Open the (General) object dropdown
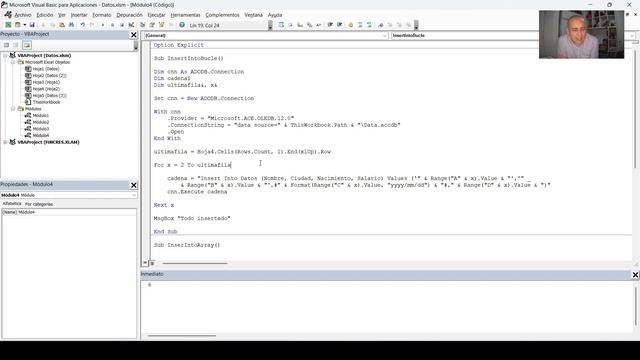This screenshot has height=360, width=640. tap(384, 36)
